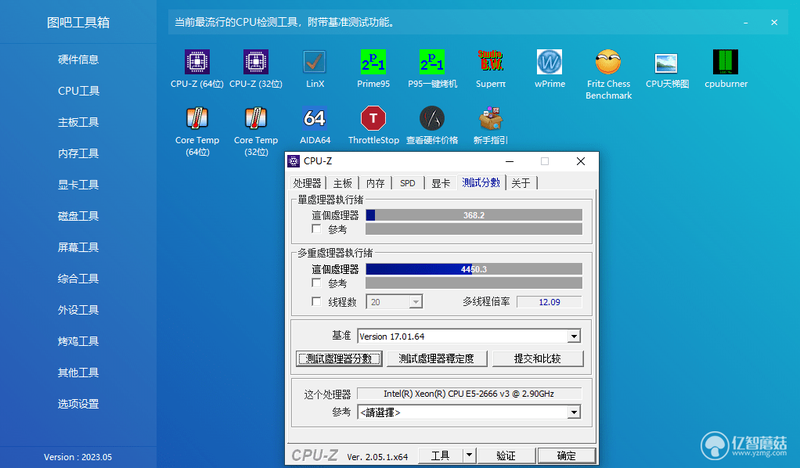The width and height of the screenshot is (800, 468).
Task: Open Fritz Chess Benchmark icon
Action: [x=608, y=62]
